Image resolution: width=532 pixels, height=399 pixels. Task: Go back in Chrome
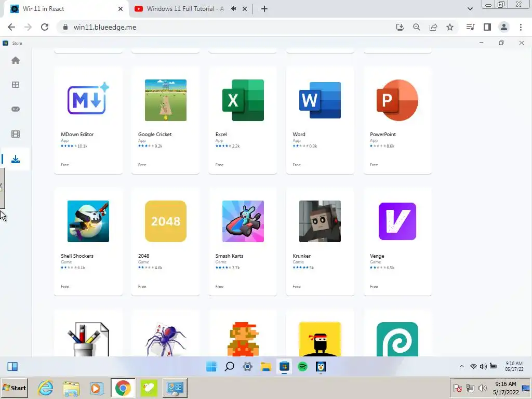(11, 27)
